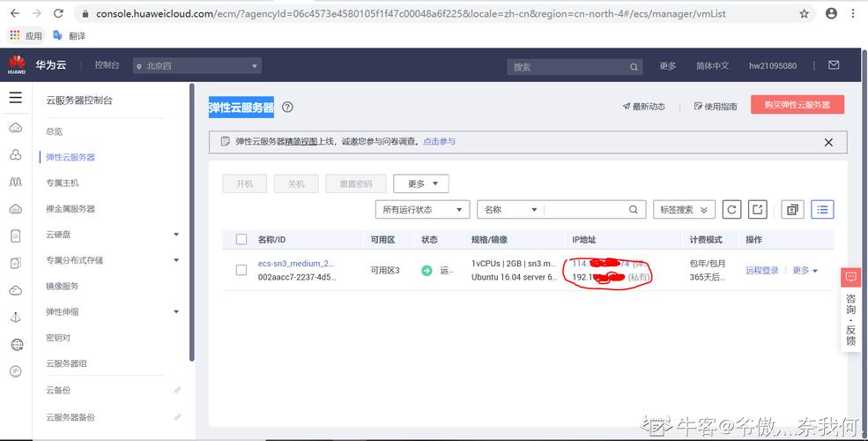Click the browser forward arrow
This screenshot has width=868, height=441.
coord(36,13)
